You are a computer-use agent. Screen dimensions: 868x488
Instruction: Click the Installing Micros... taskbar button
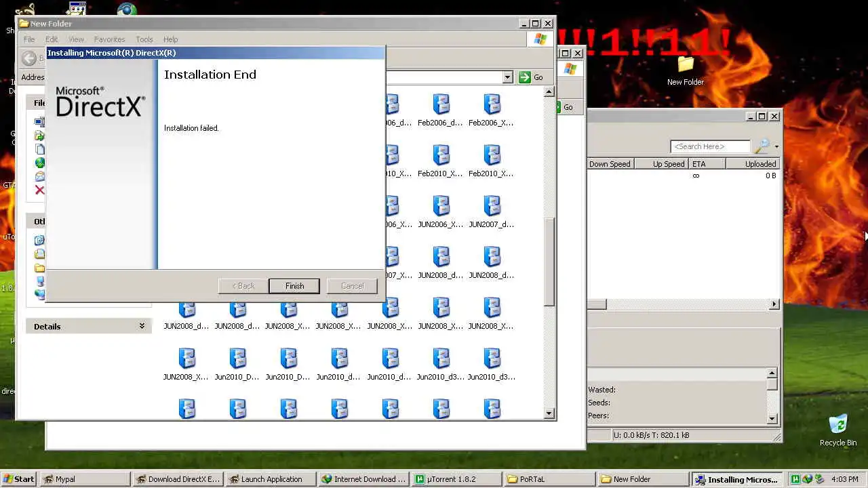click(x=737, y=479)
